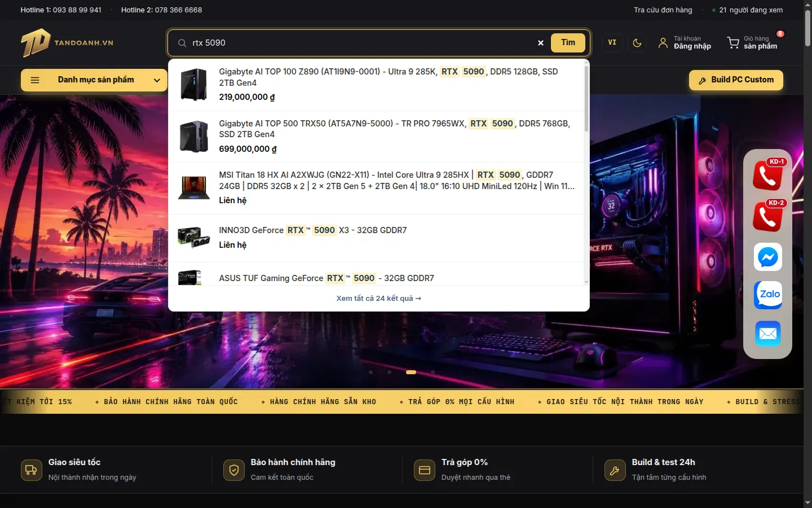
Task: Open the Zalo chat icon
Action: pos(768,295)
